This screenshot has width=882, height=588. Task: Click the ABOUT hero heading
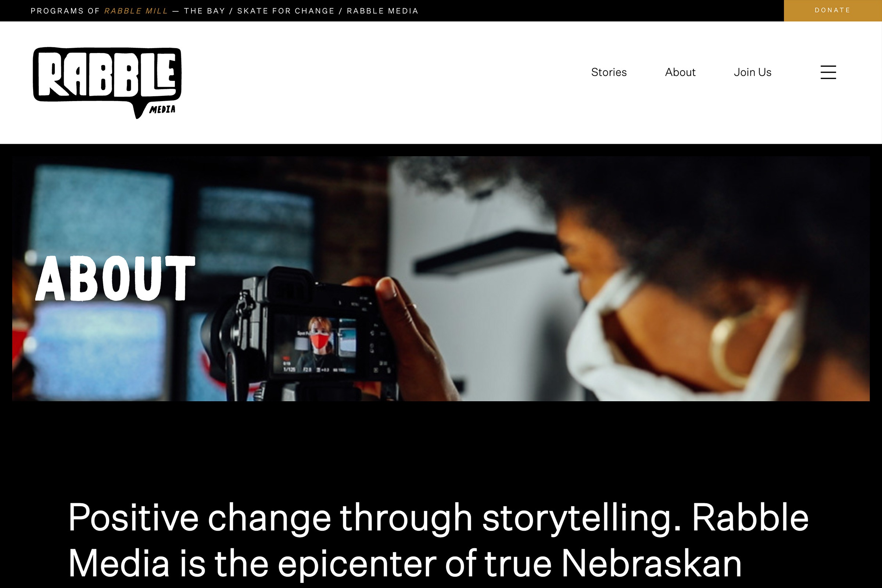(x=115, y=278)
